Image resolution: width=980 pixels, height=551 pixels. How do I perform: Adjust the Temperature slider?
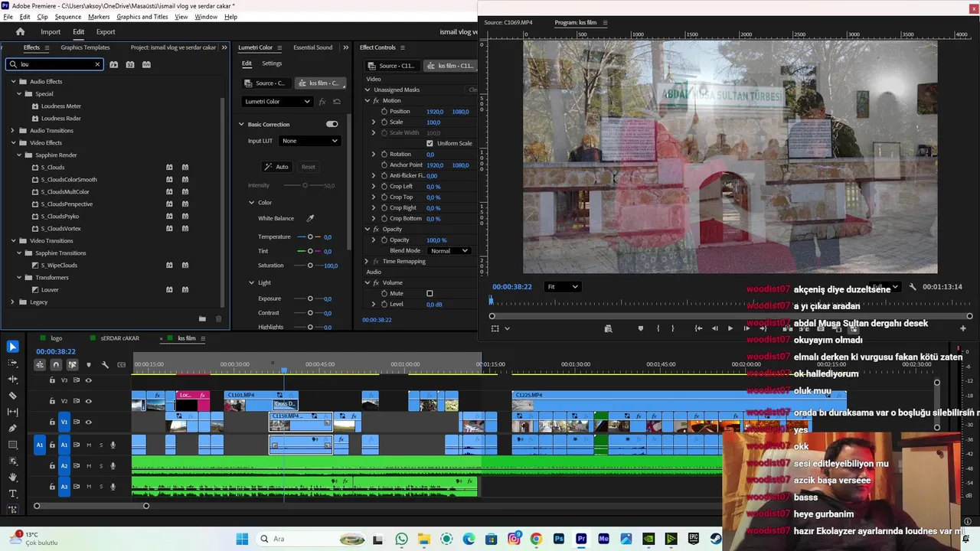309,237
